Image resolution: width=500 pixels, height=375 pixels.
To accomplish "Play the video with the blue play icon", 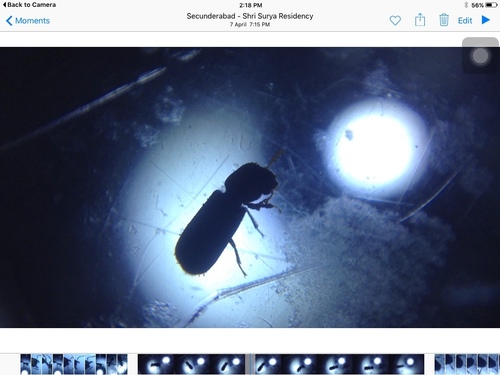I will 486,20.
